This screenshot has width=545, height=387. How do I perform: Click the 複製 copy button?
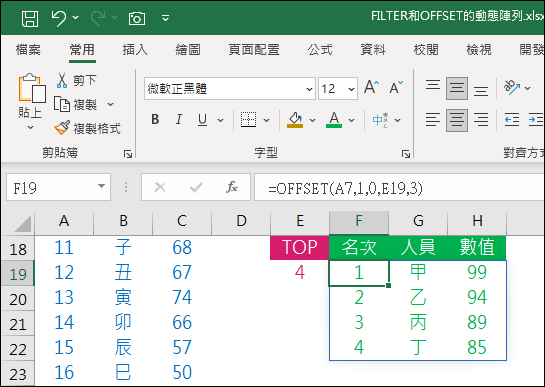click(x=75, y=104)
